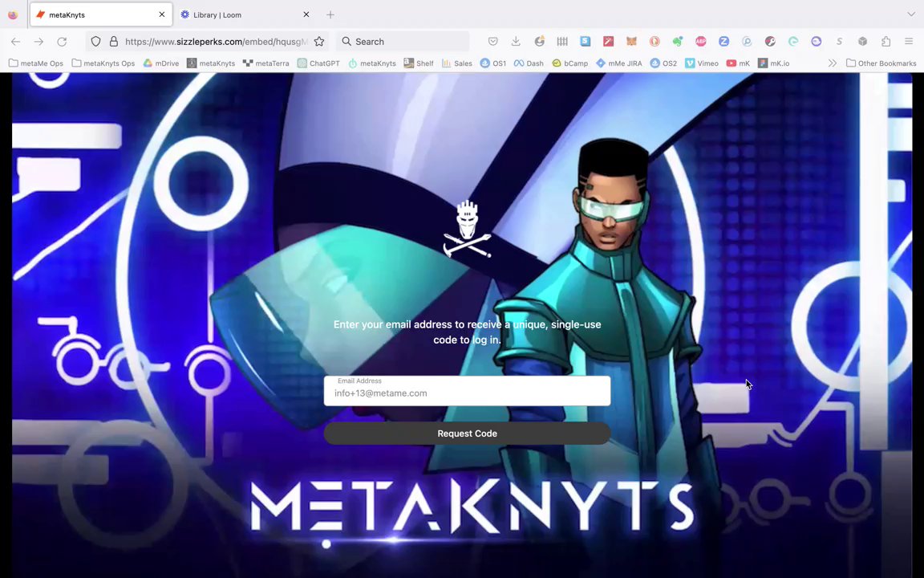Open the Evernote elephant extension
This screenshot has height=578, width=924.
(x=678, y=41)
